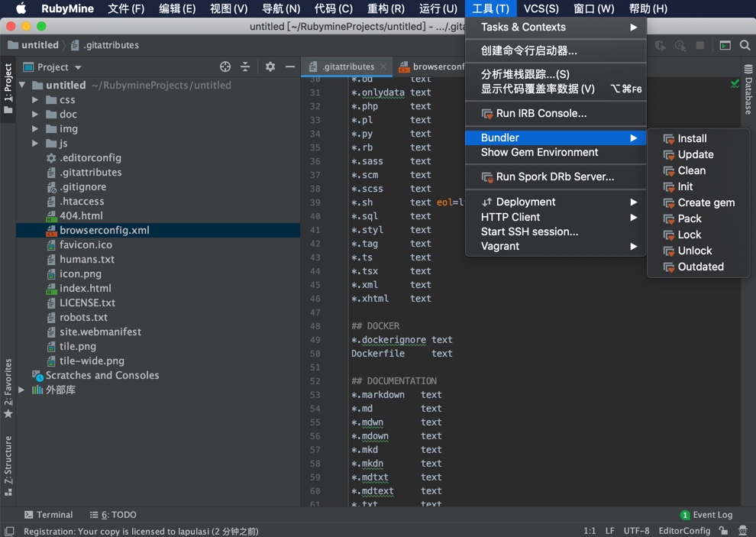The image size is (756, 537).
Task: Click the collapse all icon in Project panel
Action: pyautogui.click(x=245, y=66)
